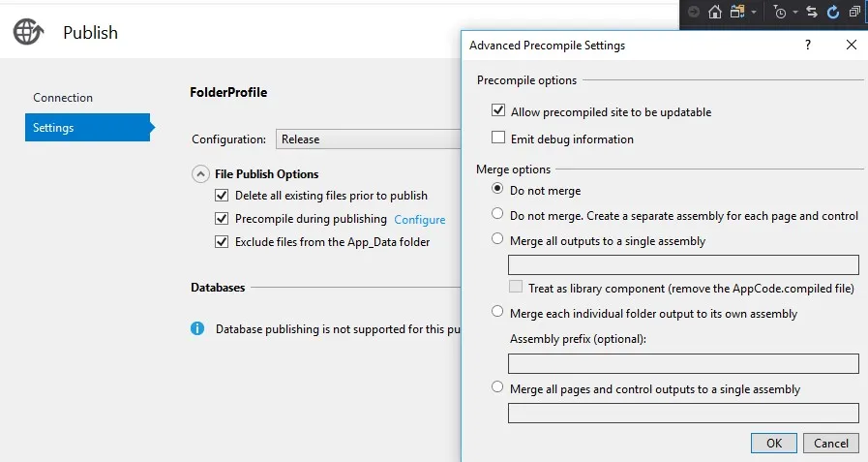Click the Configure link
The height and width of the screenshot is (462, 868).
420,220
